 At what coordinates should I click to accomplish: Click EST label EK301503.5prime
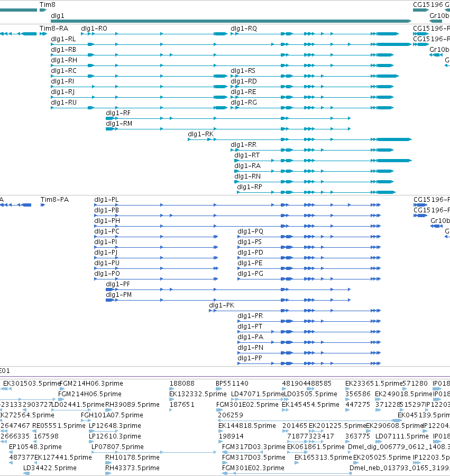(x=32, y=384)
